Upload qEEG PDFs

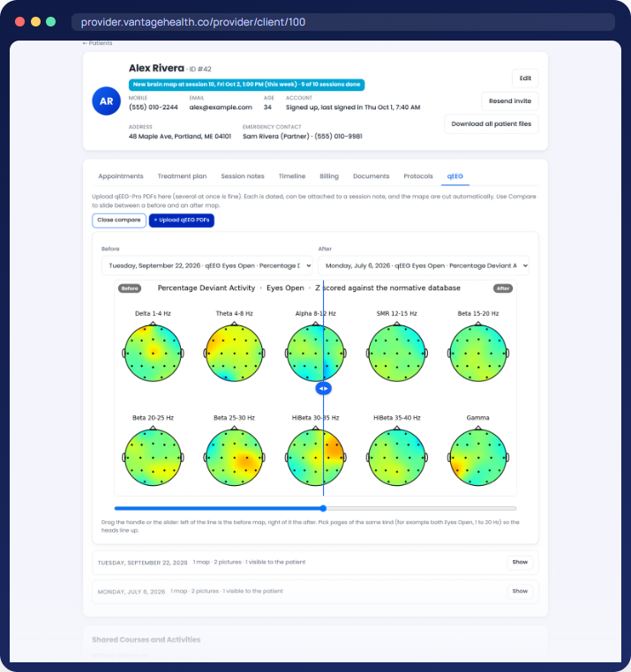pyautogui.click(x=182, y=220)
